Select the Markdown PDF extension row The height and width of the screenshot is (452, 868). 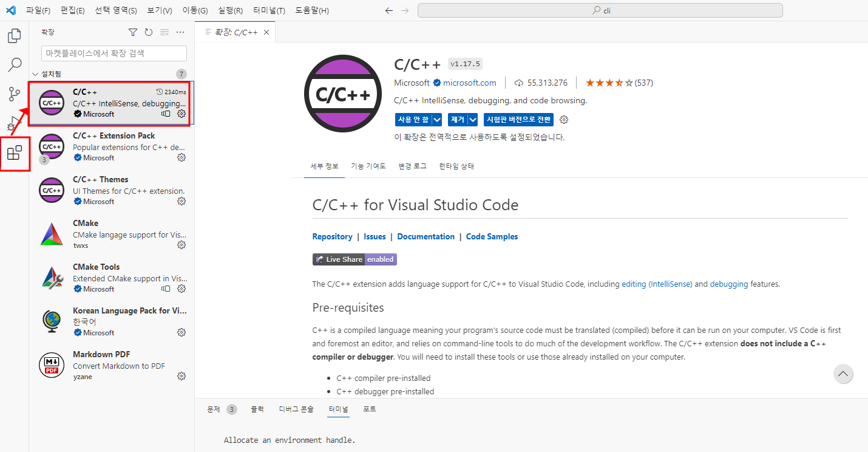pos(112,365)
